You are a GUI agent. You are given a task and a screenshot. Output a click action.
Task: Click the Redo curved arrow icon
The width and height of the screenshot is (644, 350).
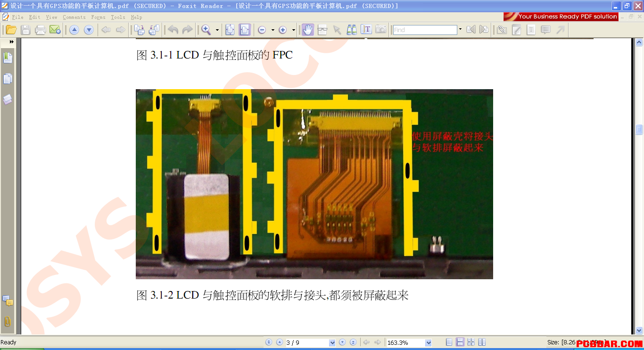point(187,30)
